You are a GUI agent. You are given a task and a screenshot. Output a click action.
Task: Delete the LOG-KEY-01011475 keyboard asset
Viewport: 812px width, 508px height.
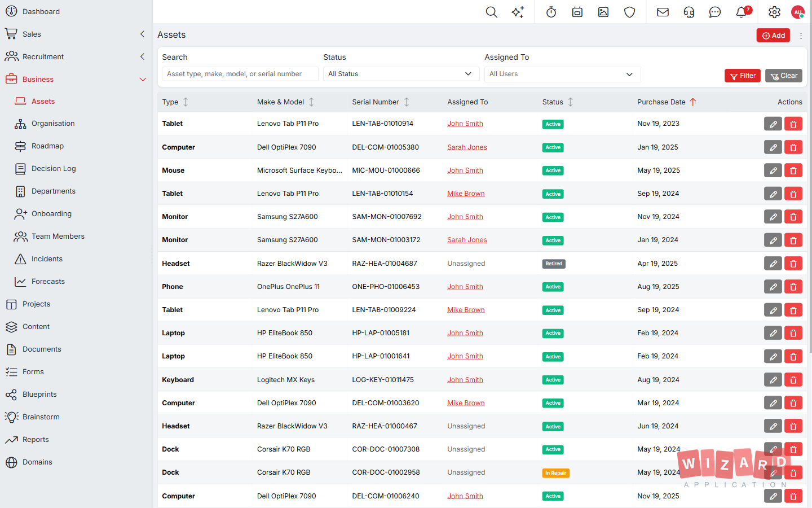coord(793,380)
